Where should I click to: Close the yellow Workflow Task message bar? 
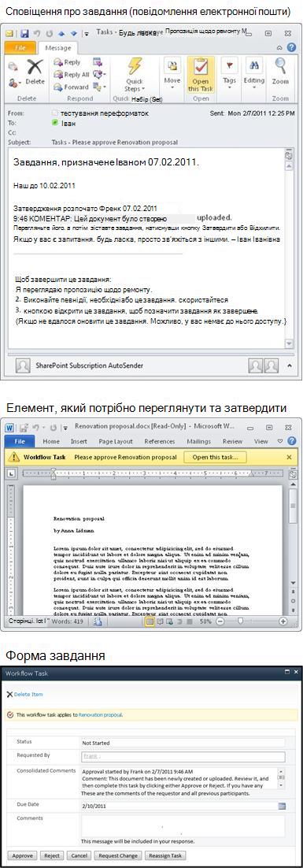coord(289,458)
